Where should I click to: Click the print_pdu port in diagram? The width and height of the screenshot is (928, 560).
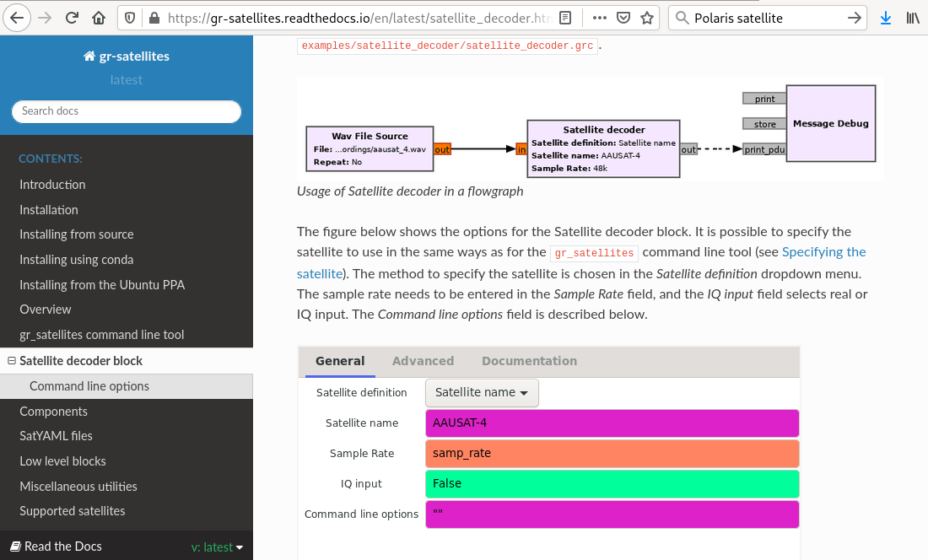click(764, 149)
